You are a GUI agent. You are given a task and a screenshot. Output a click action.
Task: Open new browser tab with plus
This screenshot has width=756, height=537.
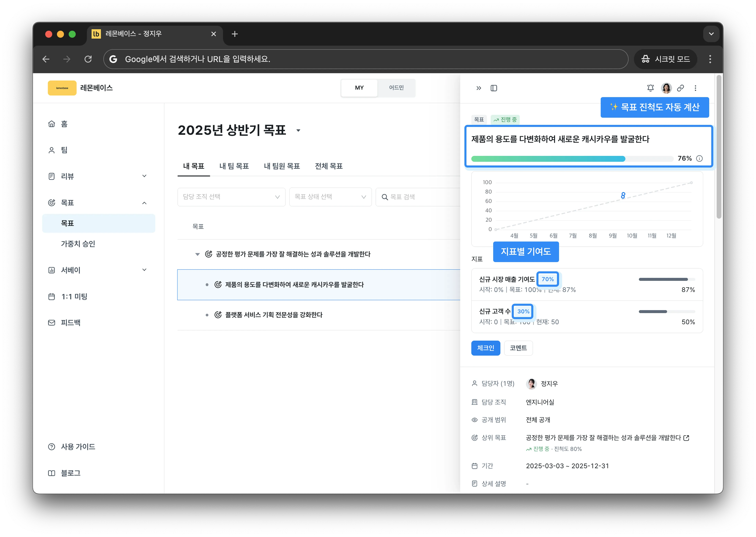coord(235,34)
